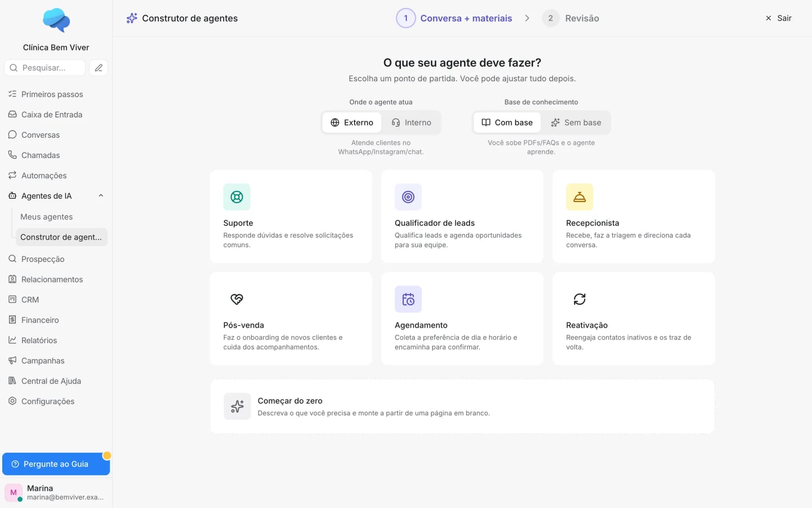Open Relatórios in sidebar
The height and width of the screenshot is (508, 812).
coord(56,340)
